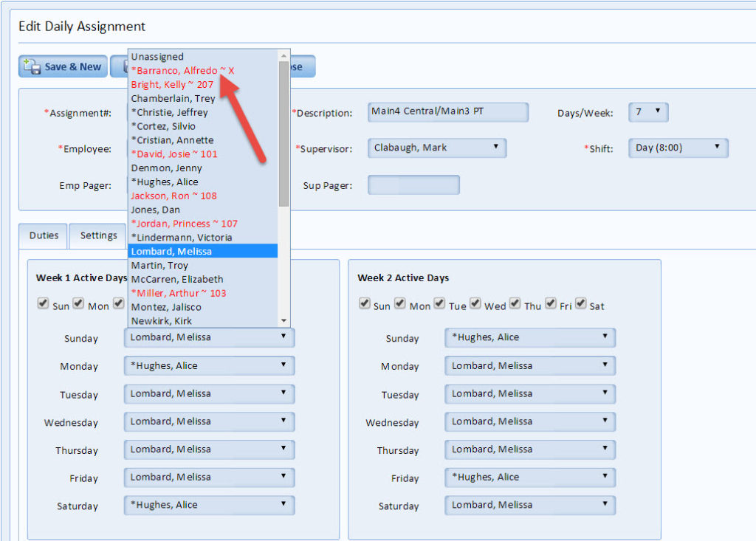This screenshot has width=756, height=541.
Task: Open Week 1 Monday employee dropdown
Action: point(209,366)
